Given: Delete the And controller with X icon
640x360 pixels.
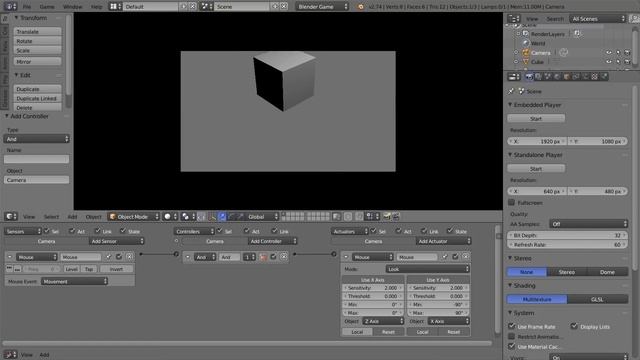Looking at the screenshot, I should (284, 257).
